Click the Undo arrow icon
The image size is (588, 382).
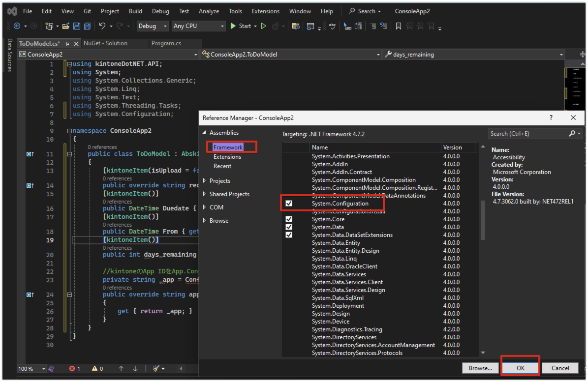102,26
